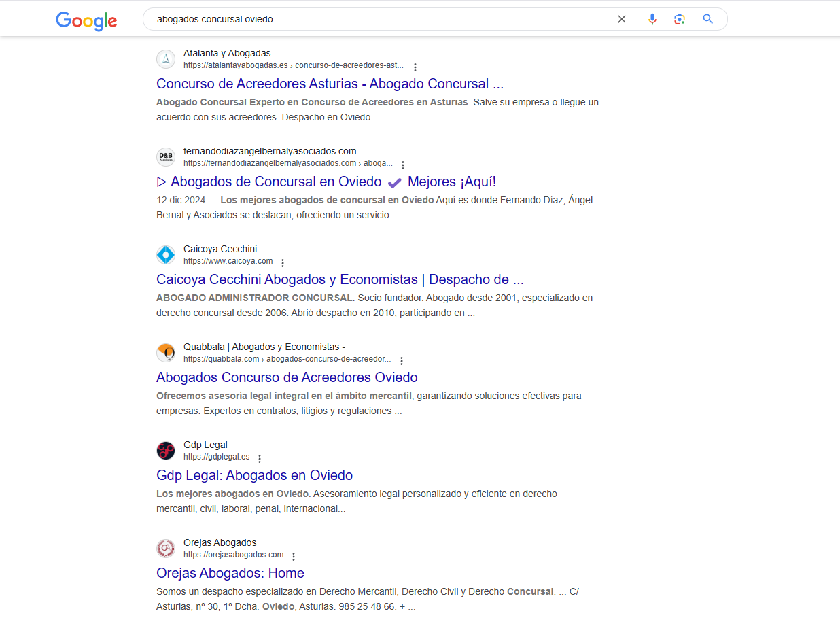Expand options menu next to caicoya.com URL

point(283,263)
